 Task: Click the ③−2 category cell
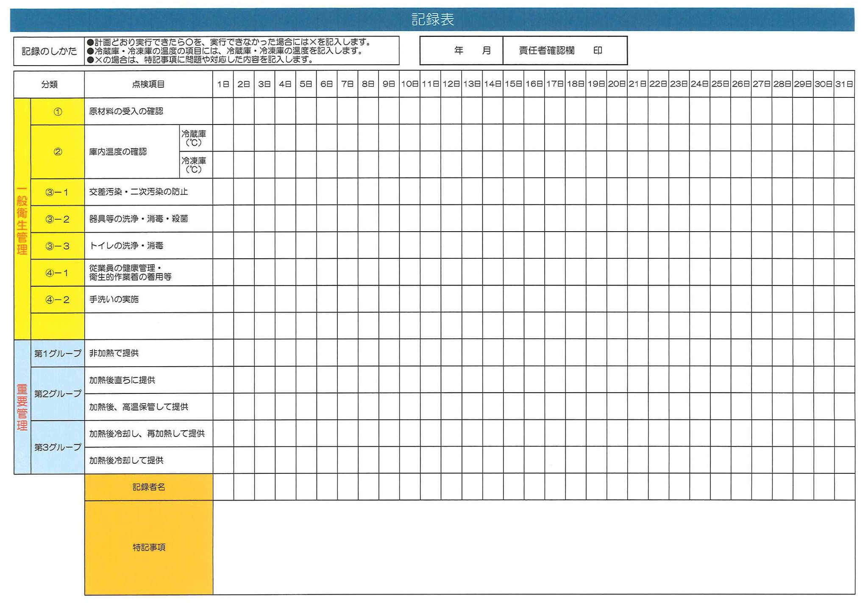click(58, 219)
